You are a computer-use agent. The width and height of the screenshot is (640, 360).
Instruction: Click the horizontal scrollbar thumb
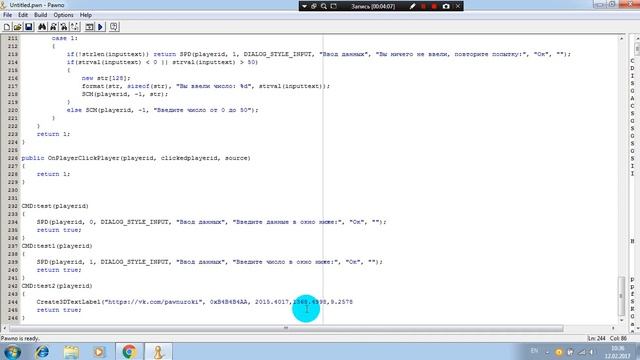(286, 328)
